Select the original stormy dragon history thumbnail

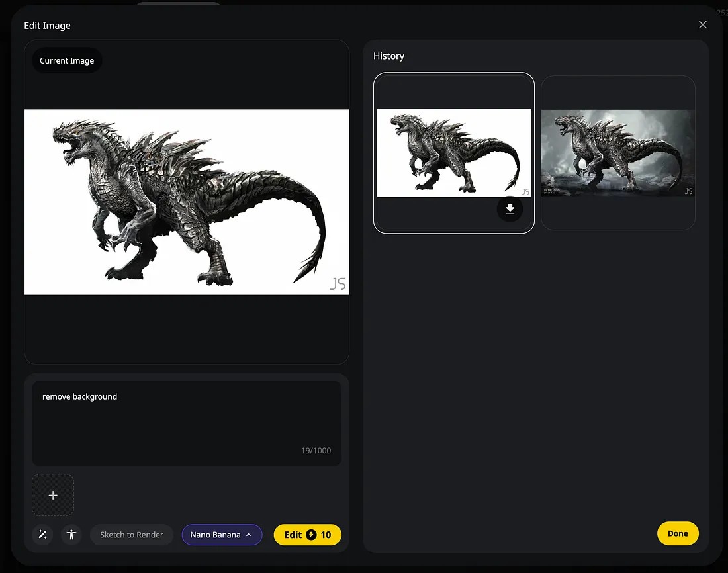click(x=617, y=153)
